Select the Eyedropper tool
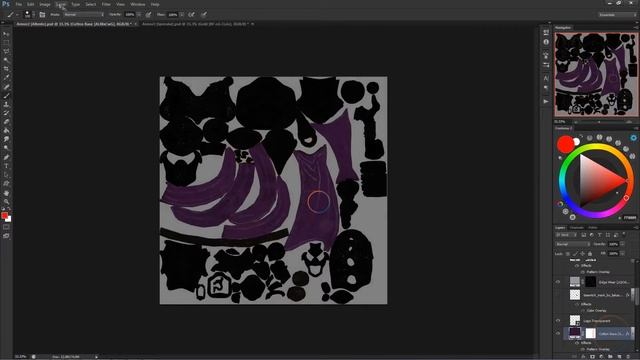 pyautogui.click(x=6, y=78)
